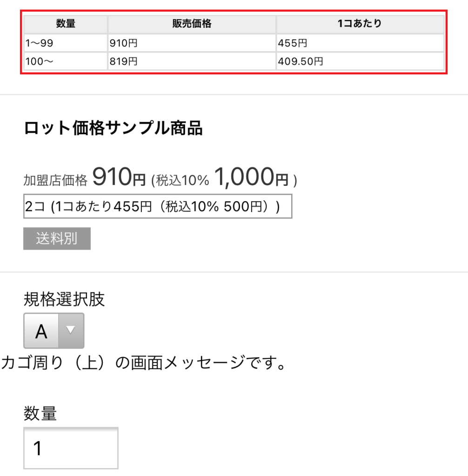Image resolution: width=468 pixels, height=476 pixels.
Task: Click the 送料別 gray badge
Action: (x=57, y=238)
